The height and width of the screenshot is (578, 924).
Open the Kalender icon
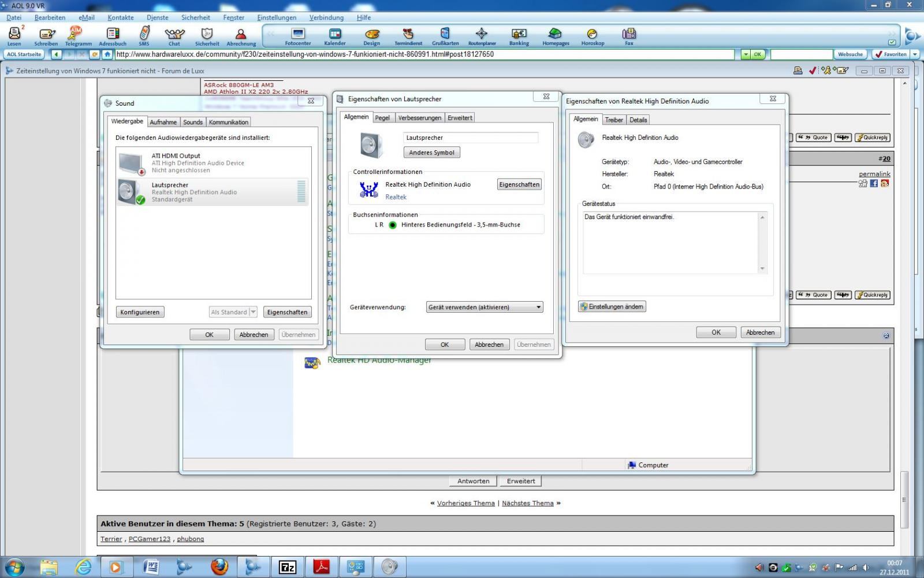[335, 36]
